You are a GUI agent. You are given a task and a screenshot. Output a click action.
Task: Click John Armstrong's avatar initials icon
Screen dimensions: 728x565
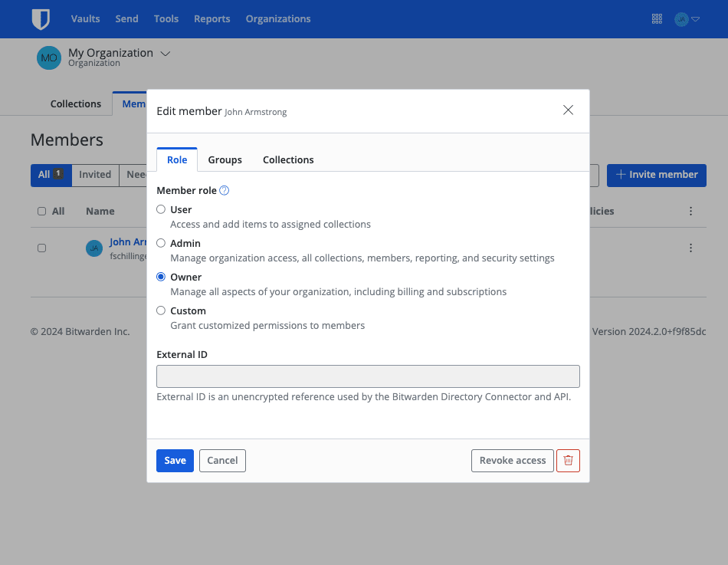[93, 248]
